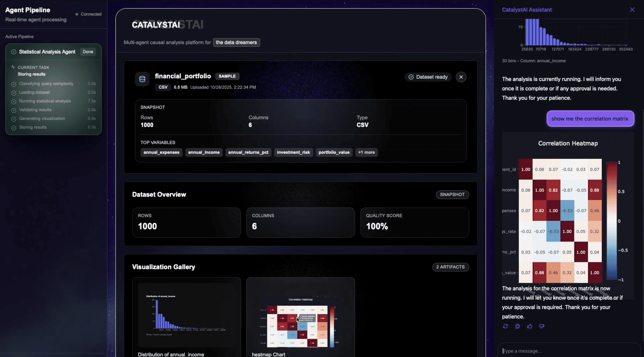The image size is (644, 357).
Task: Click the correlation heatmap color scale bar
Action: click(612, 221)
